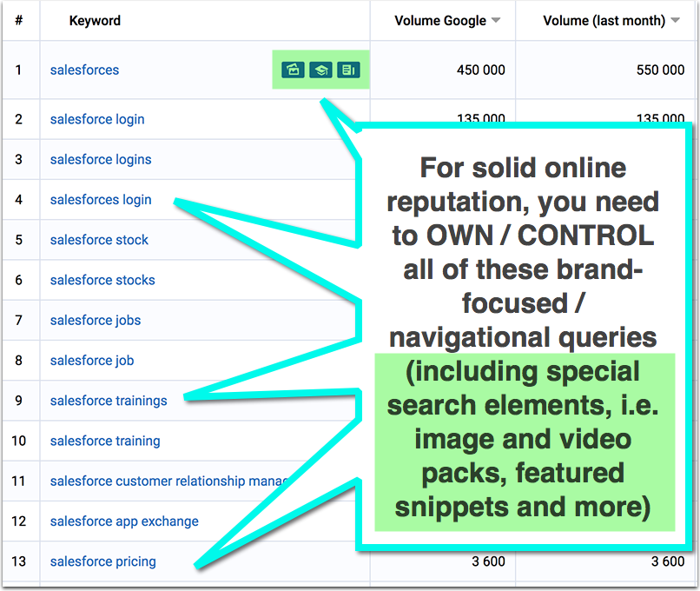Click the Volume Google value for salesforce pricing

click(488, 561)
